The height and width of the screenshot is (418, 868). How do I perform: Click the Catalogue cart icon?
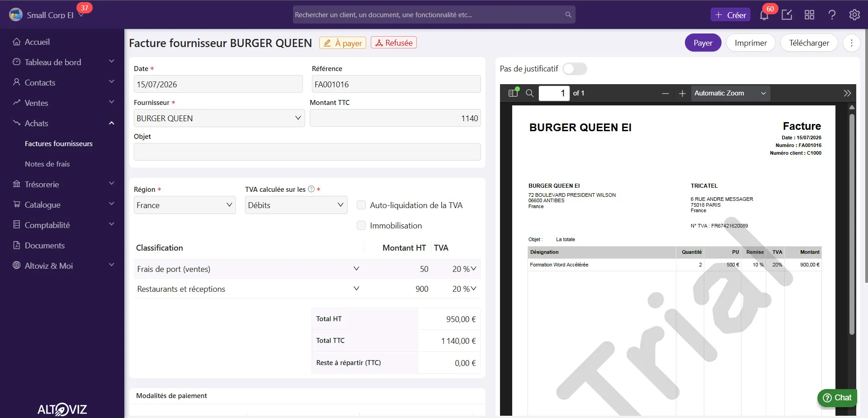pos(17,204)
